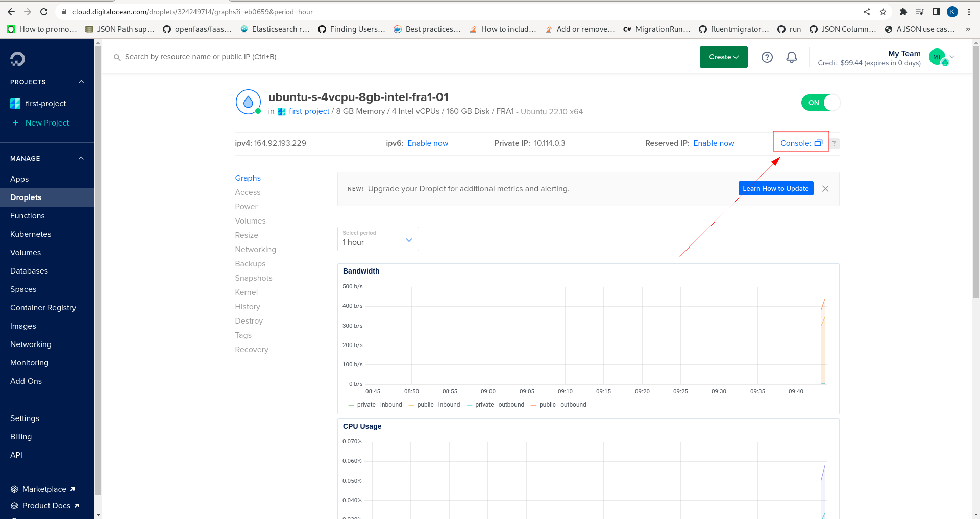Open the Chrome three-dot menu

(x=969, y=12)
